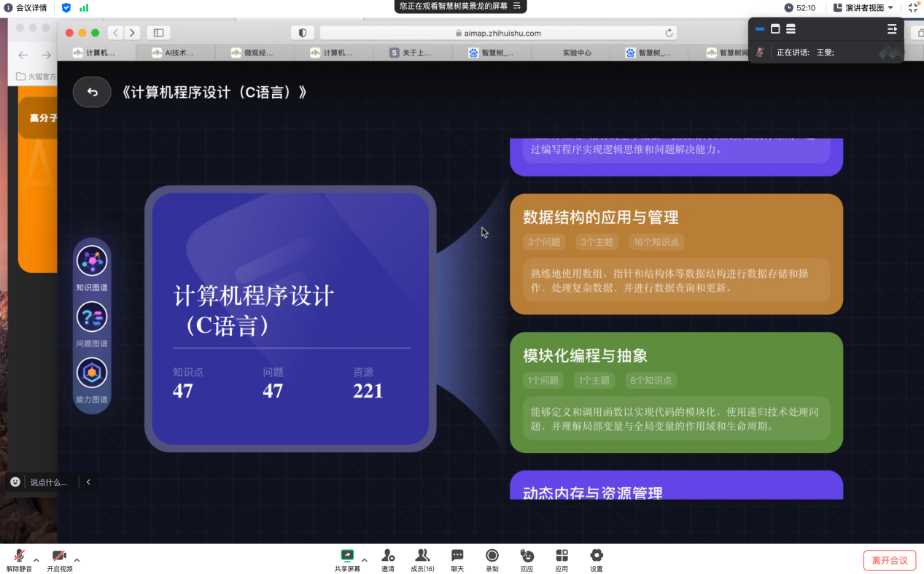Screen dimensions: 924x574
Task: Switch to the 实验中心 browser tab
Action: [577, 53]
